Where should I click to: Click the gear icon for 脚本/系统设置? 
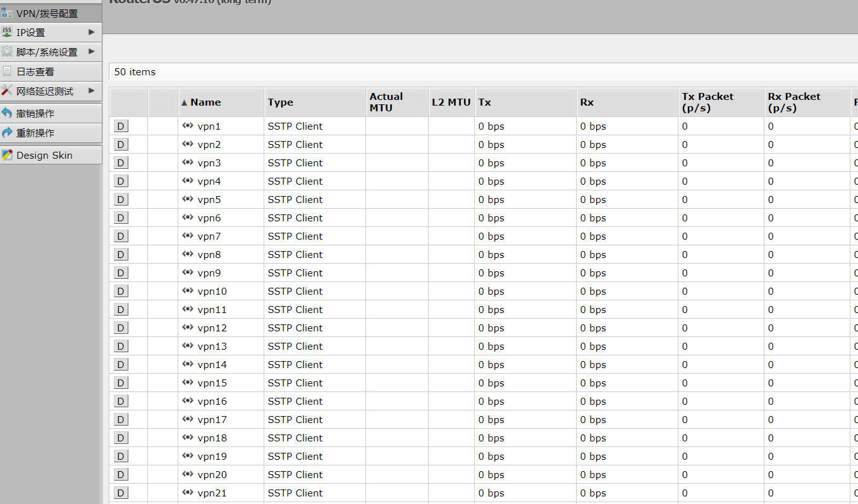(7, 51)
